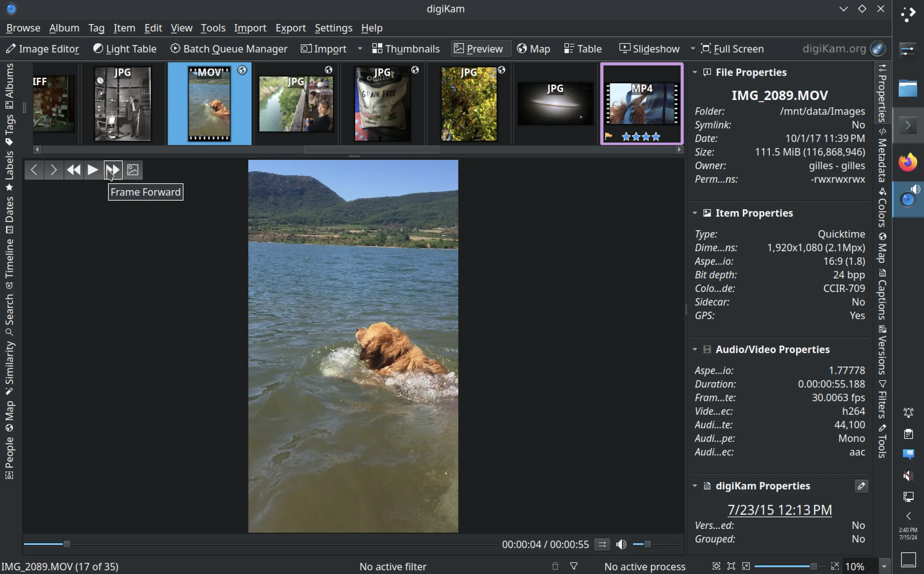Click the capture frame image icon
This screenshot has width=924, height=574.
point(132,170)
